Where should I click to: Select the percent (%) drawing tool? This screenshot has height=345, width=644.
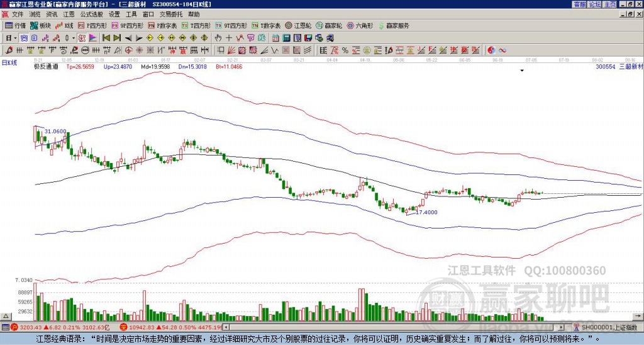345,50
